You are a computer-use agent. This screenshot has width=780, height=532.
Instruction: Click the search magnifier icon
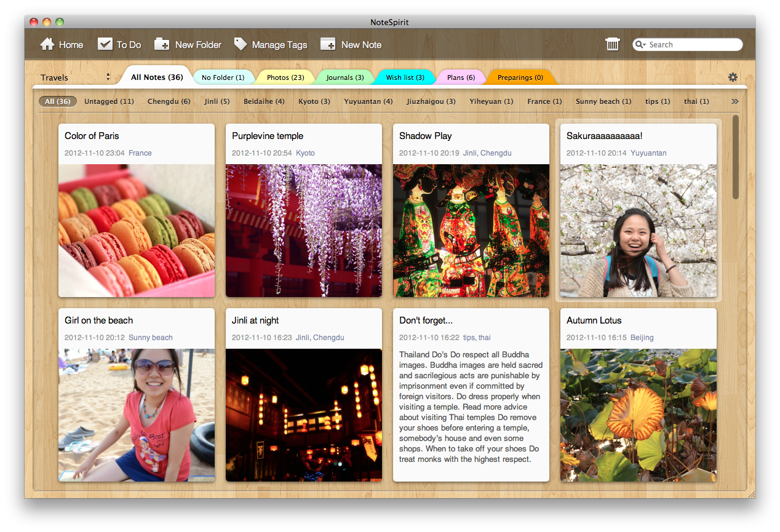(x=641, y=44)
